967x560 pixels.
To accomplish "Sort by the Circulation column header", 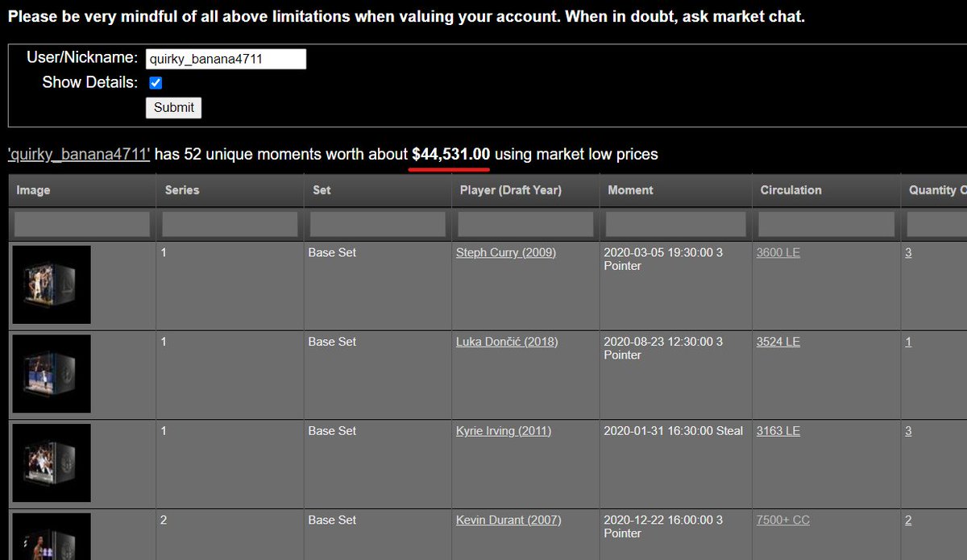I will tap(826, 190).
